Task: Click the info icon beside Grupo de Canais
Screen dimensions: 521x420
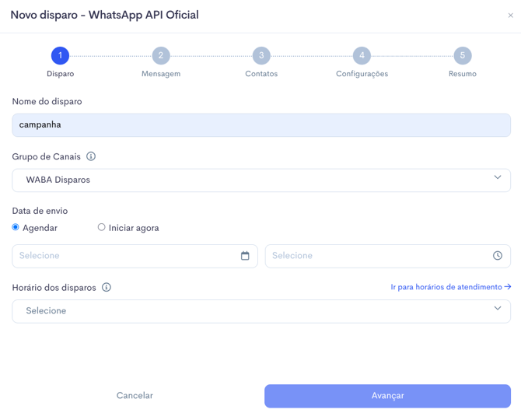Action: [91, 156]
